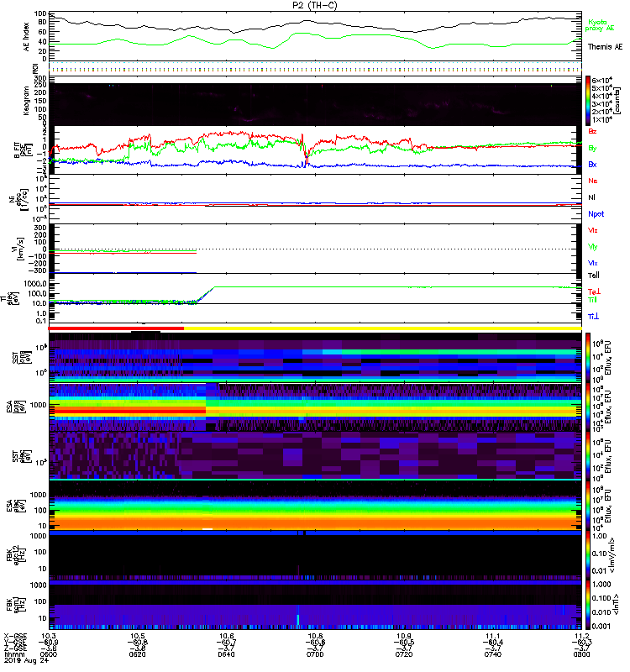Click the blue Bx legend label
This screenshot has height=672, width=630.
pos(592,165)
